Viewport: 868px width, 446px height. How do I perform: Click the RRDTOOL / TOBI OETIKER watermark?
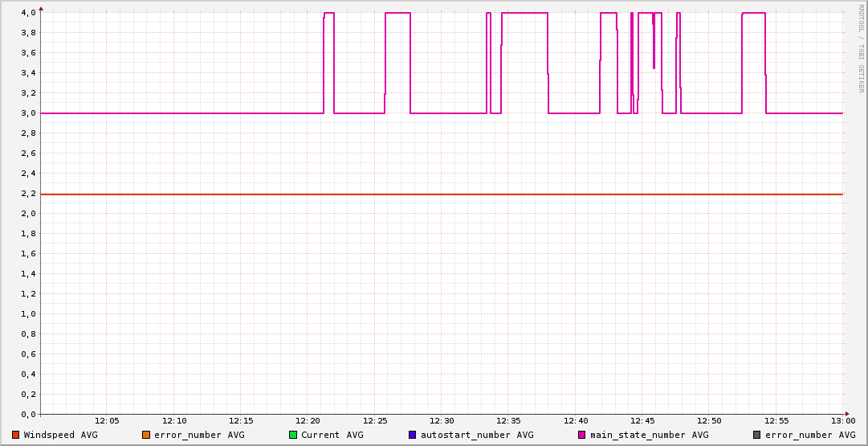860,48
